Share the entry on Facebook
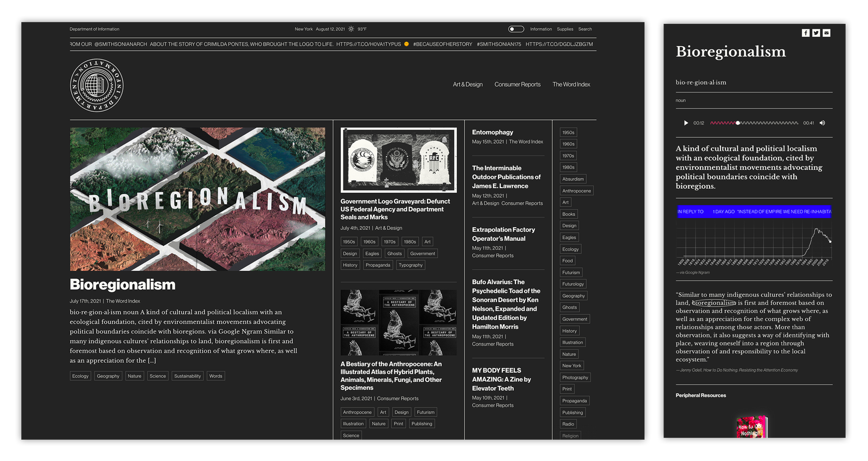868x461 pixels. pyautogui.click(x=806, y=33)
